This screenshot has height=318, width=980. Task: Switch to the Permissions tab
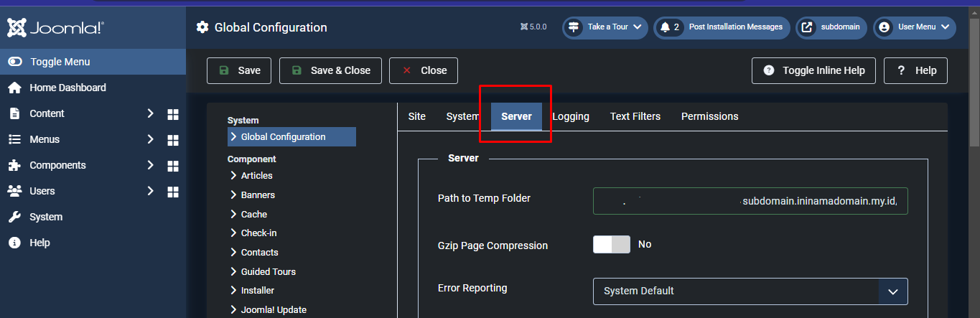click(x=709, y=116)
